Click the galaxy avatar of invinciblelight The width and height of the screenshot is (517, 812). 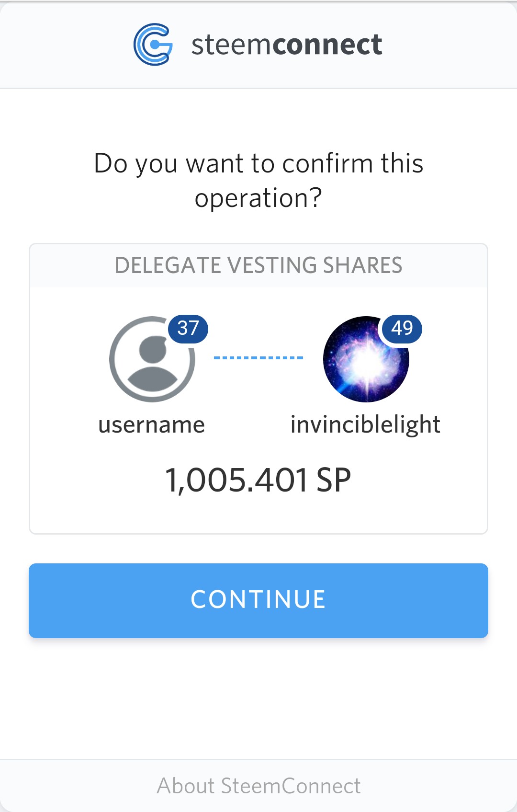(366, 359)
